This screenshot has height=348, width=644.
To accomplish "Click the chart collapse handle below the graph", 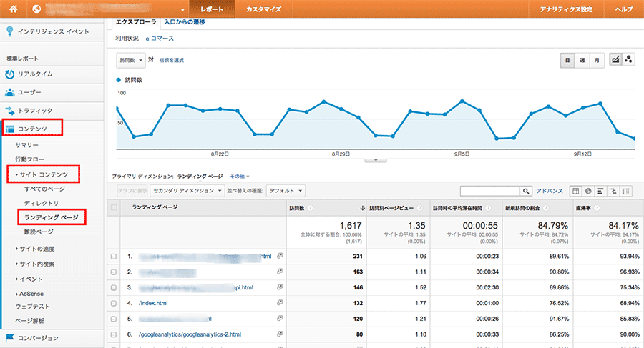I will [x=375, y=161].
